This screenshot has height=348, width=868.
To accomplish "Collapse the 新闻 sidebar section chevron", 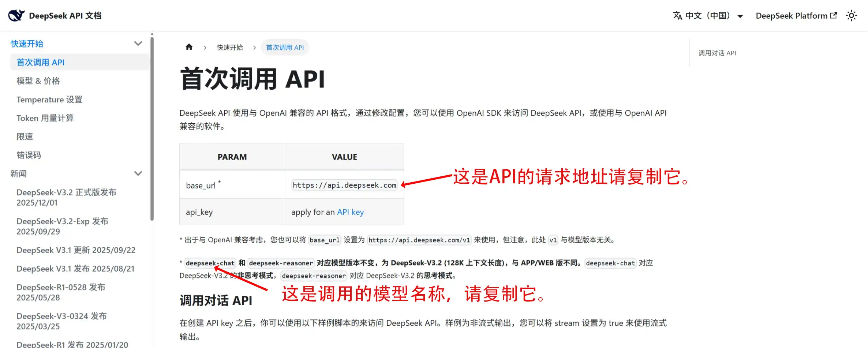I will [138, 173].
